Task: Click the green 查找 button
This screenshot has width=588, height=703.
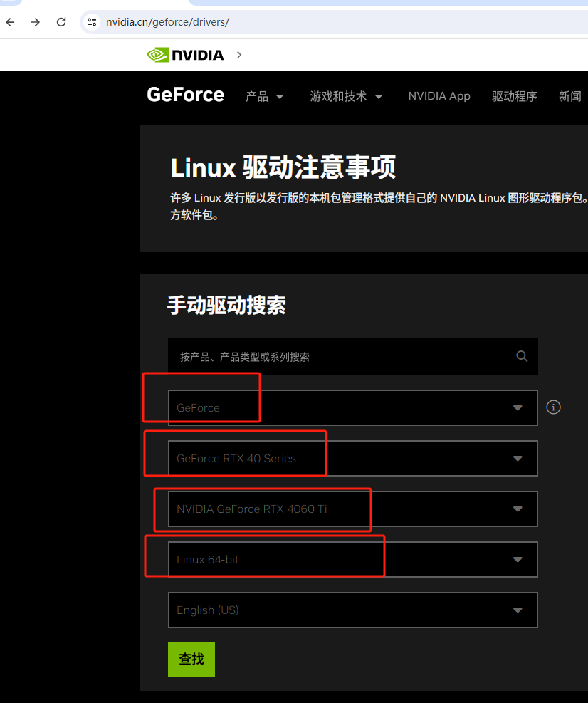Action: click(191, 660)
